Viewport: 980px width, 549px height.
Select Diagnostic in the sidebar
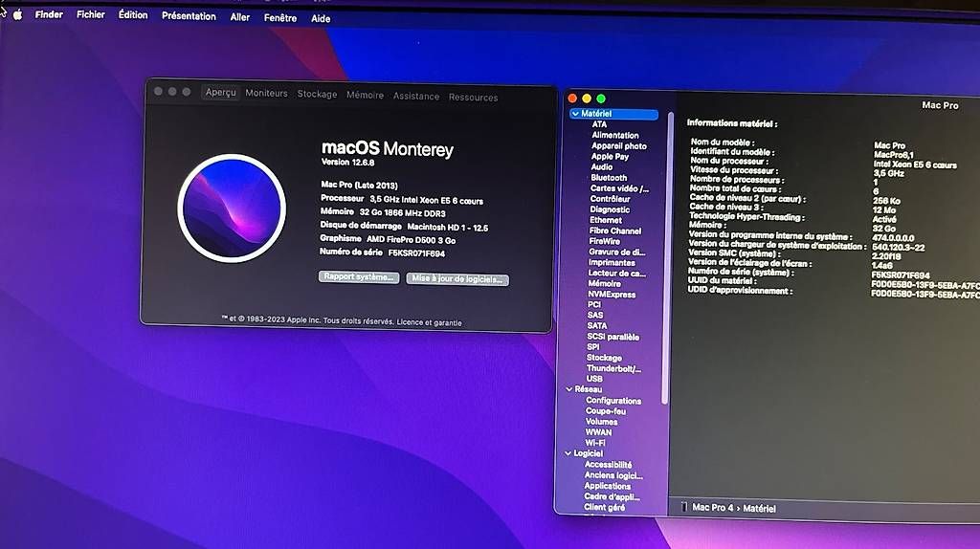(x=610, y=209)
